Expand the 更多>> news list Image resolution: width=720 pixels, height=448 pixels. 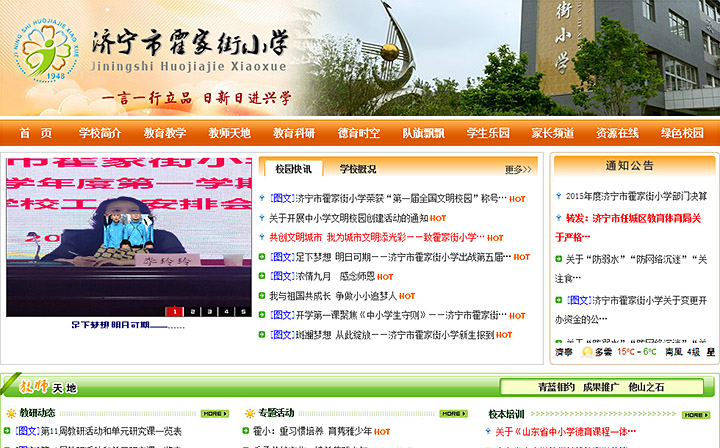516,170
